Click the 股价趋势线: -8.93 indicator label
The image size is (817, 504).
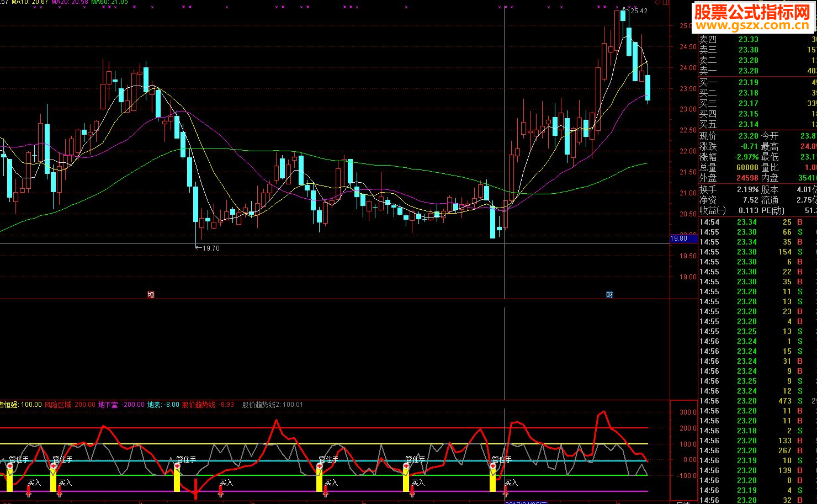(208, 405)
